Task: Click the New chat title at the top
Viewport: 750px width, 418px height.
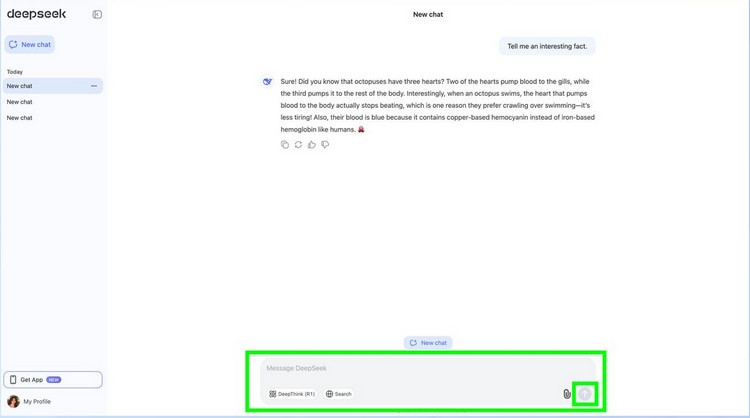Action: [x=428, y=14]
